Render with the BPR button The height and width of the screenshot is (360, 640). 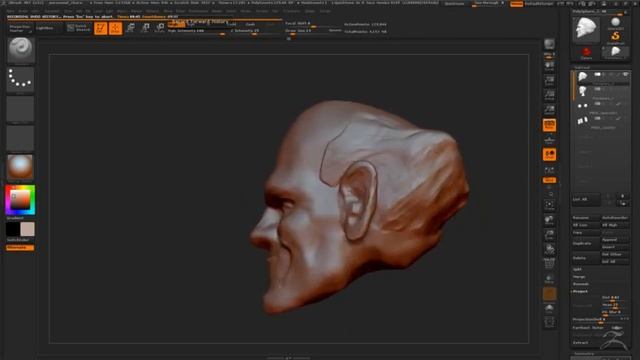[x=549, y=44]
